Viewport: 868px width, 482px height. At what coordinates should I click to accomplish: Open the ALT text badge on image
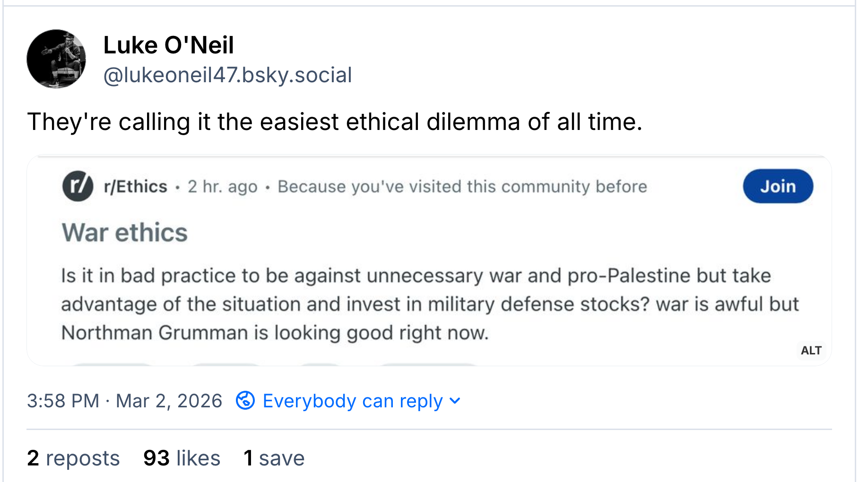811,351
